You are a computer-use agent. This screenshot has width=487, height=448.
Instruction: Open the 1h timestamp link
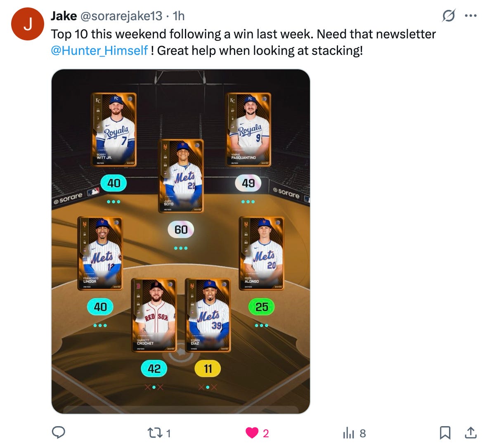(x=179, y=16)
